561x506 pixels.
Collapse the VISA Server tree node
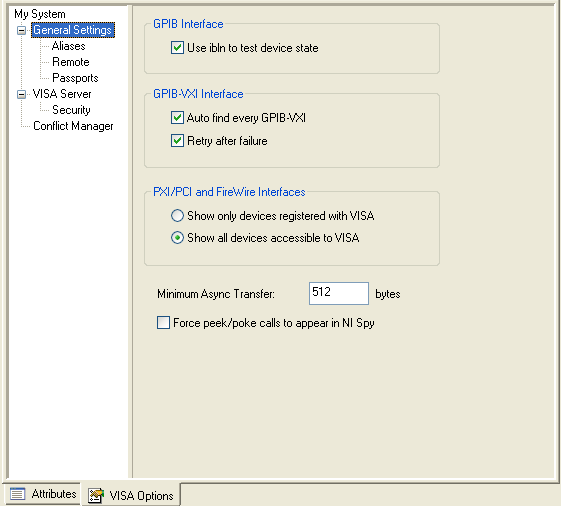click(x=21, y=94)
